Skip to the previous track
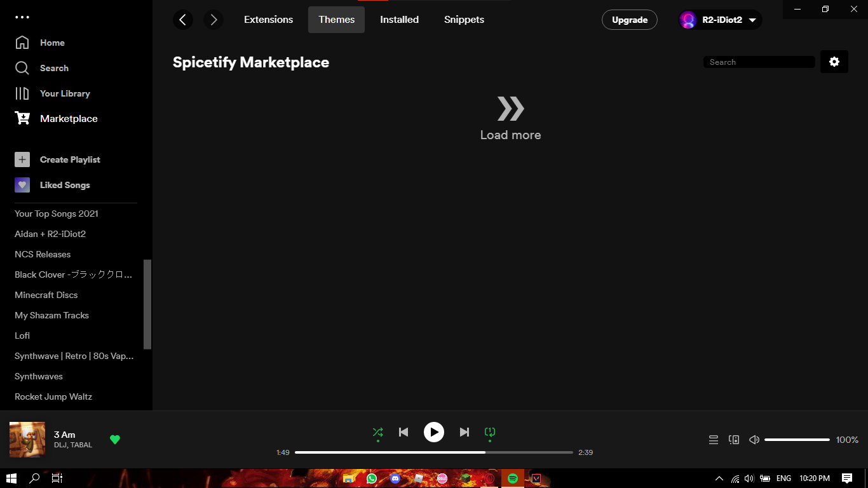The image size is (868, 488). (x=403, y=432)
